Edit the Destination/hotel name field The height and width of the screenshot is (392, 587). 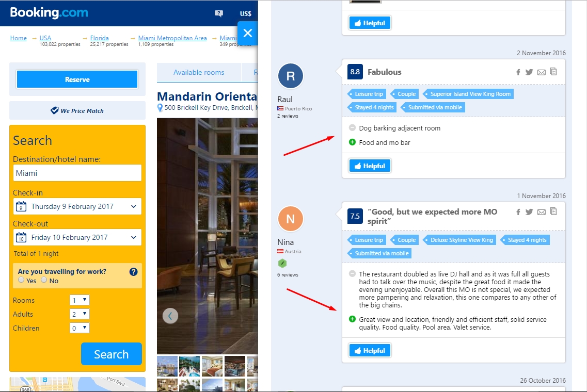[x=77, y=173]
